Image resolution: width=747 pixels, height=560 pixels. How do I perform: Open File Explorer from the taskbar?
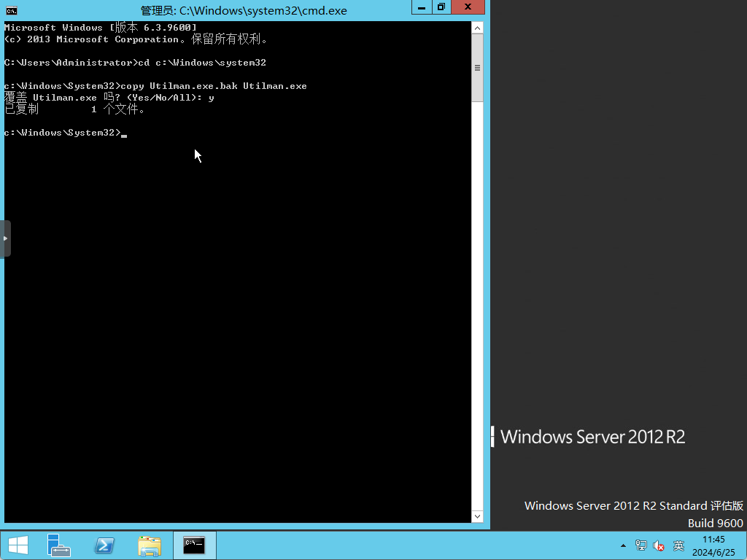coord(150,545)
